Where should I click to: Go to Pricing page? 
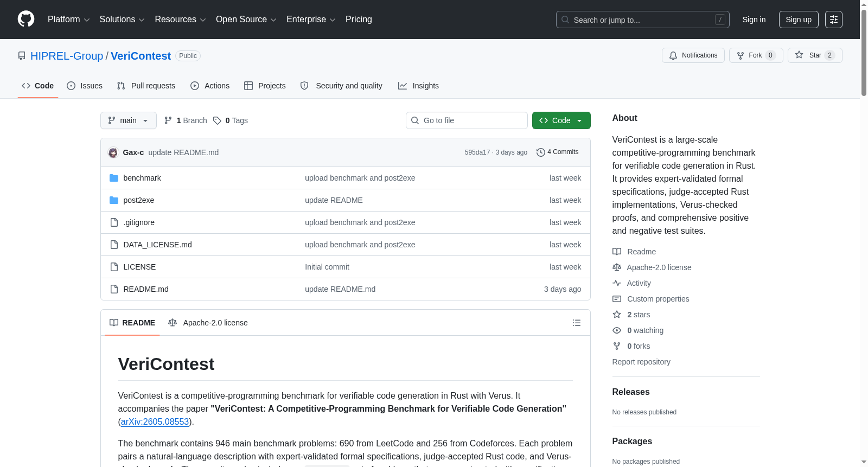point(359,20)
